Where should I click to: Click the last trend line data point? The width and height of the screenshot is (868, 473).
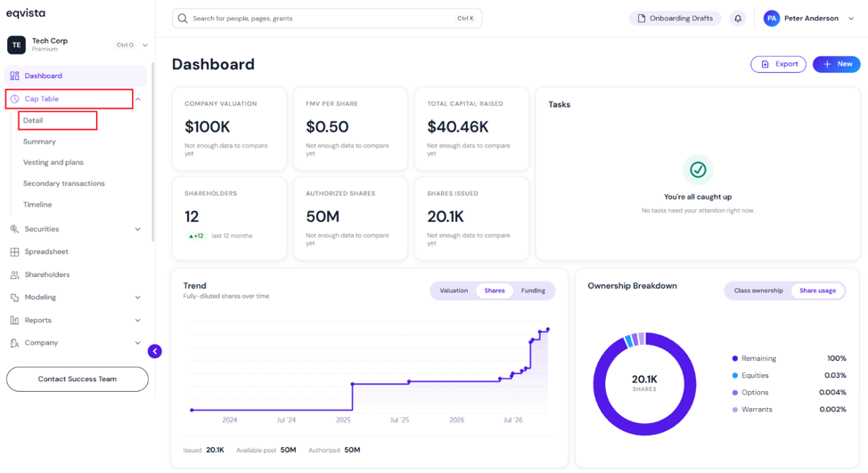548,330
